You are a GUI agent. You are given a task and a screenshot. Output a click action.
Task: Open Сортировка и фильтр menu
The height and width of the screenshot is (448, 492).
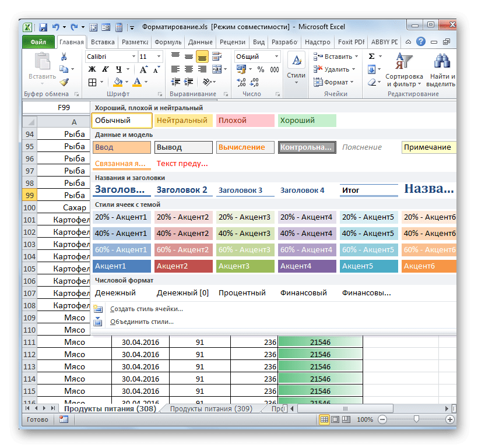pos(404,69)
